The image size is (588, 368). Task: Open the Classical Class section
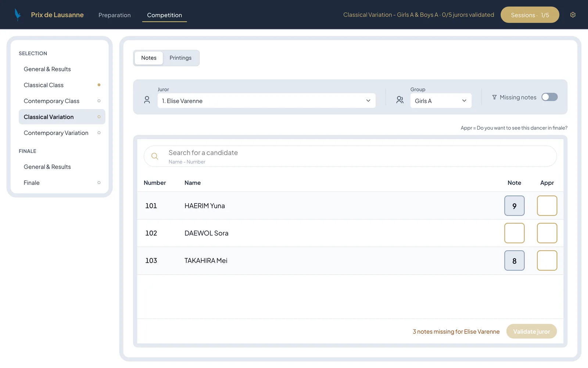point(62,85)
